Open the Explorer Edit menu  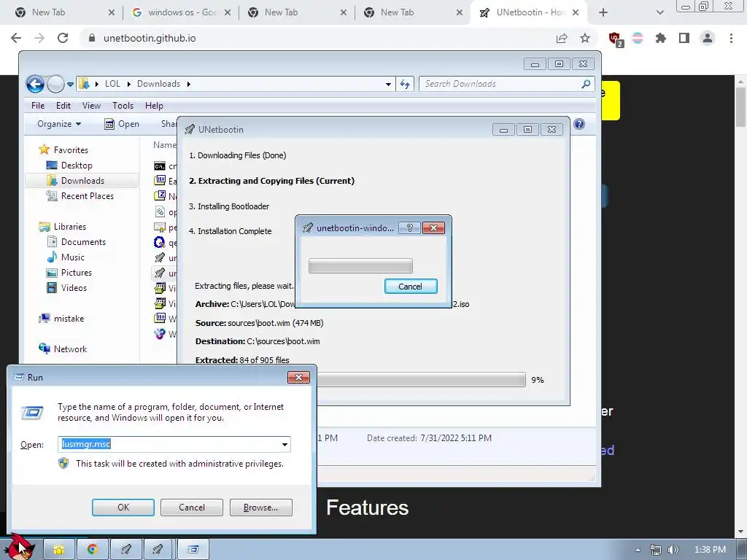pyautogui.click(x=63, y=106)
